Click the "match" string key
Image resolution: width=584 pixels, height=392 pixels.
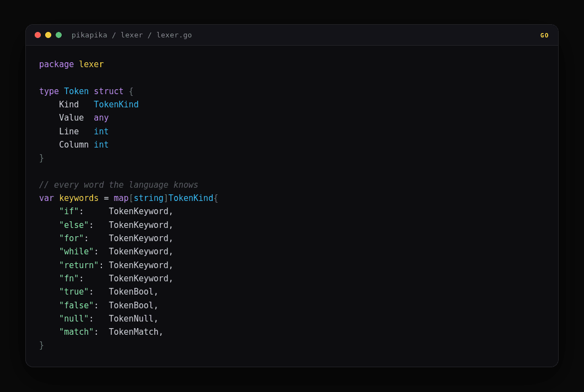[x=77, y=331]
